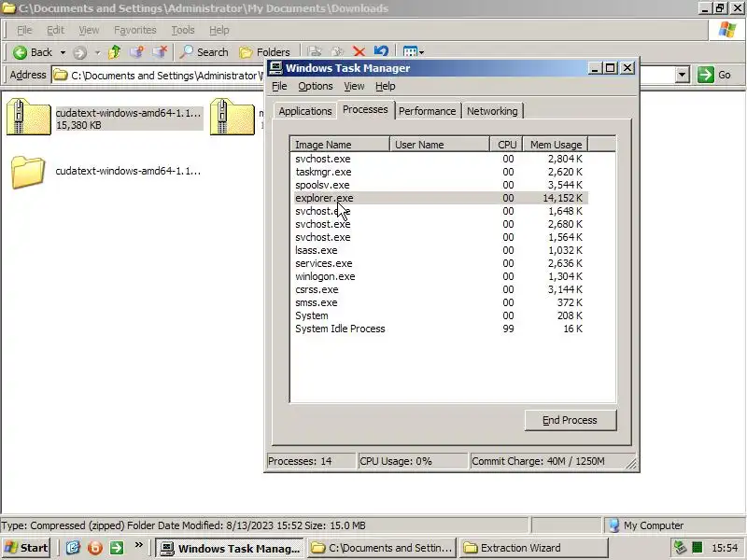This screenshot has width=747, height=560.
Task: Open Back history dropdown arrow
Action: point(63,52)
